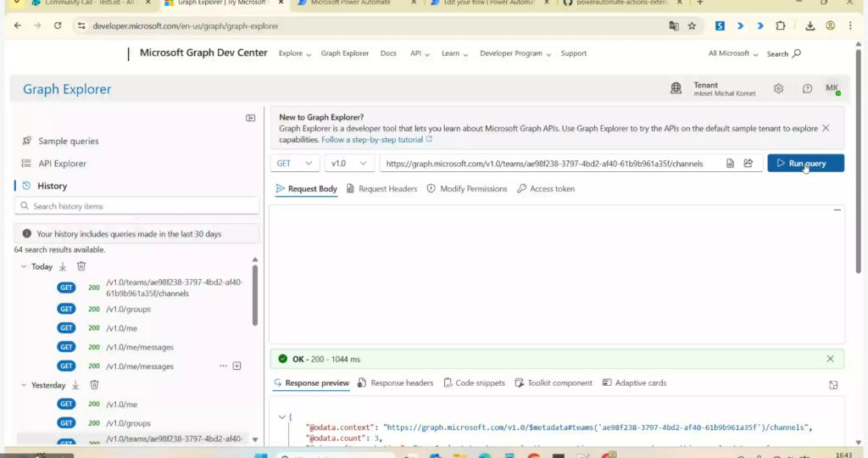Expand the response area icon at right

(833, 384)
